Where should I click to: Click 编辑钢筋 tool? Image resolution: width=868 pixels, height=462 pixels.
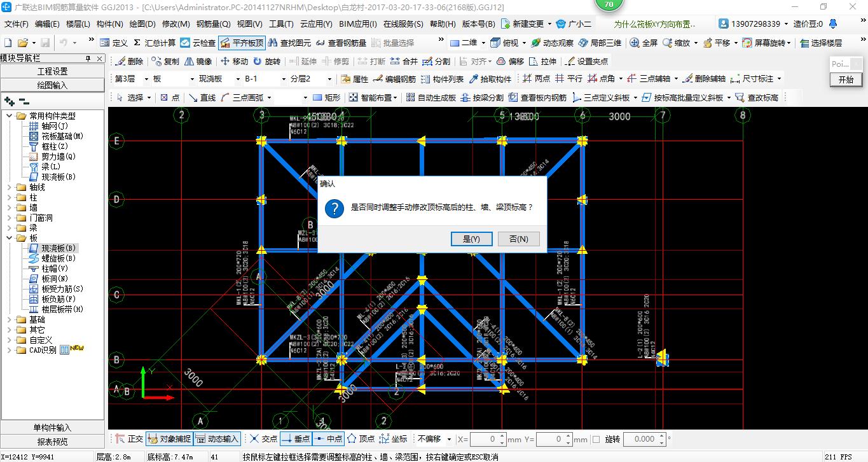[x=394, y=79]
